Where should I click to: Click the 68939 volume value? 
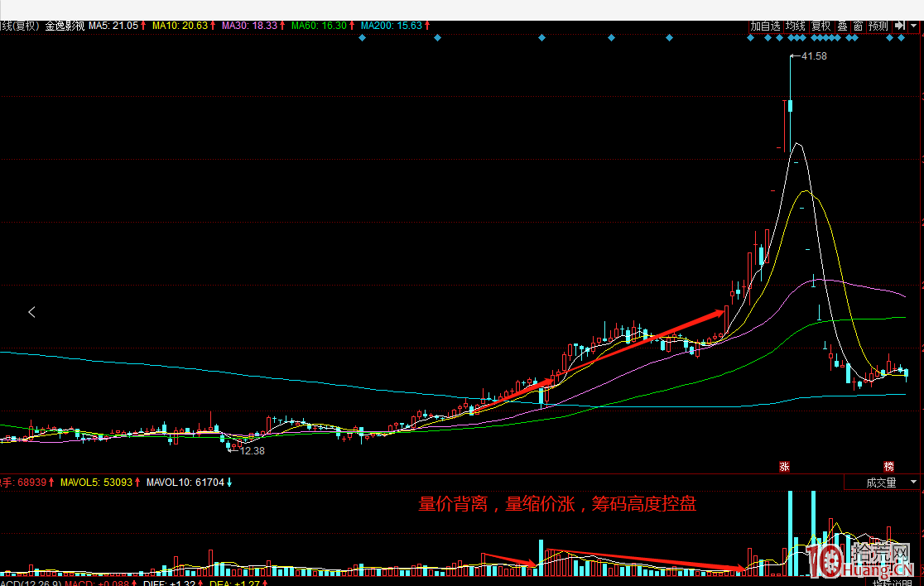(31, 483)
